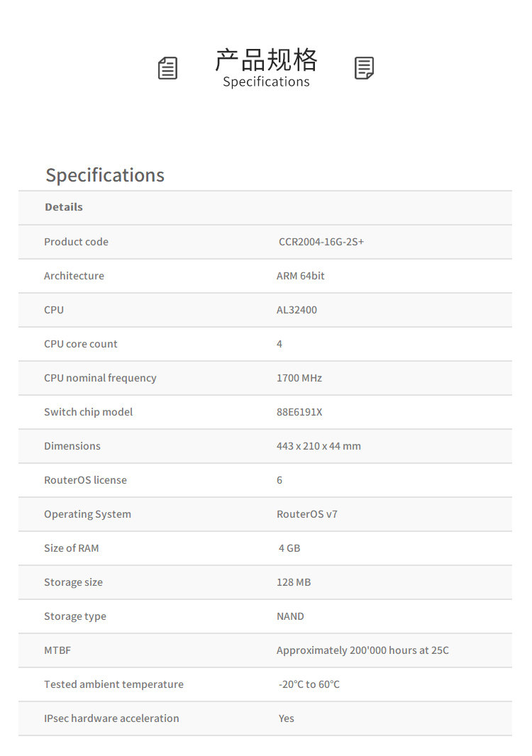Click the product code value CCR2004-16G-2S+
Viewport: 532px width, 756px height.
click(321, 242)
